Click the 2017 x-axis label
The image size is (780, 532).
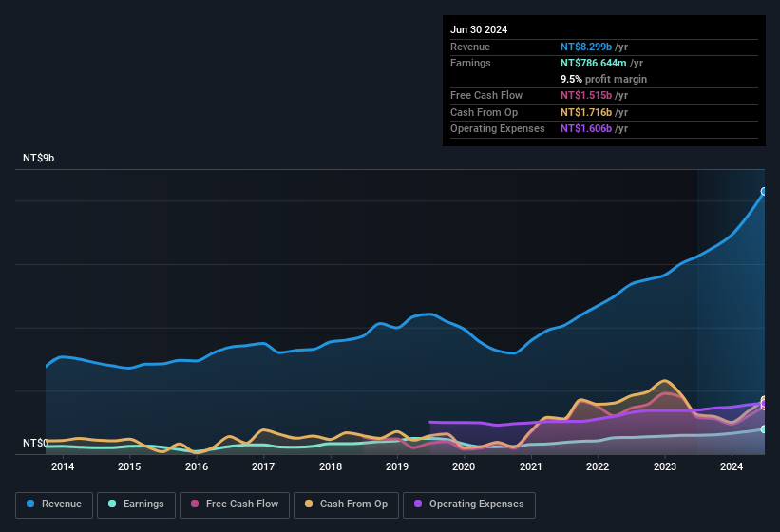coord(263,466)
